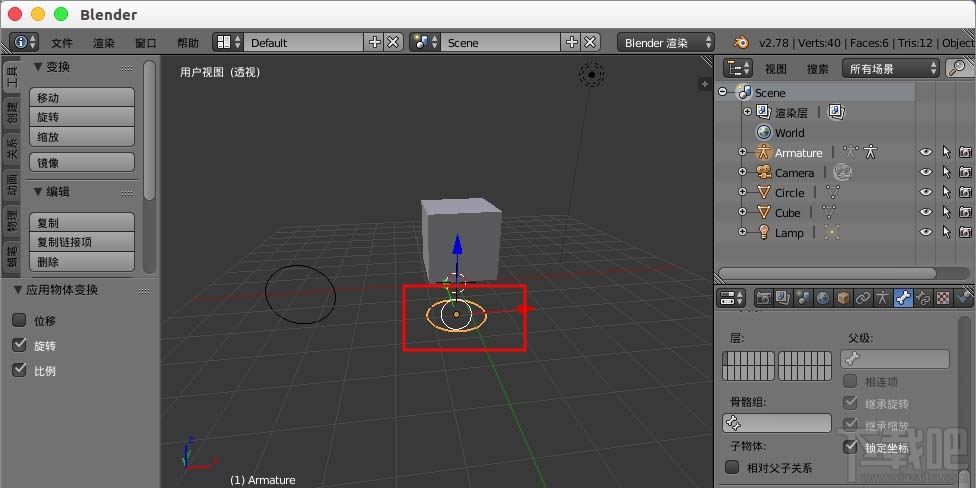Toggle visibility eye for Armature
The width and height of the screenshot is (976, 488).
926,152
